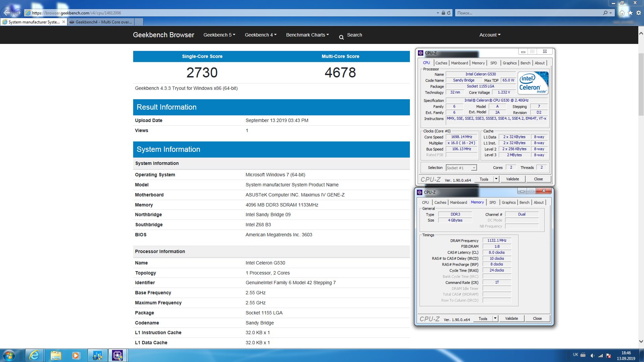Image resolution: width=644 pixels, height=362 pixels.
Task: Click Close button in upper CPU-Z
Action: click(538, 179)
